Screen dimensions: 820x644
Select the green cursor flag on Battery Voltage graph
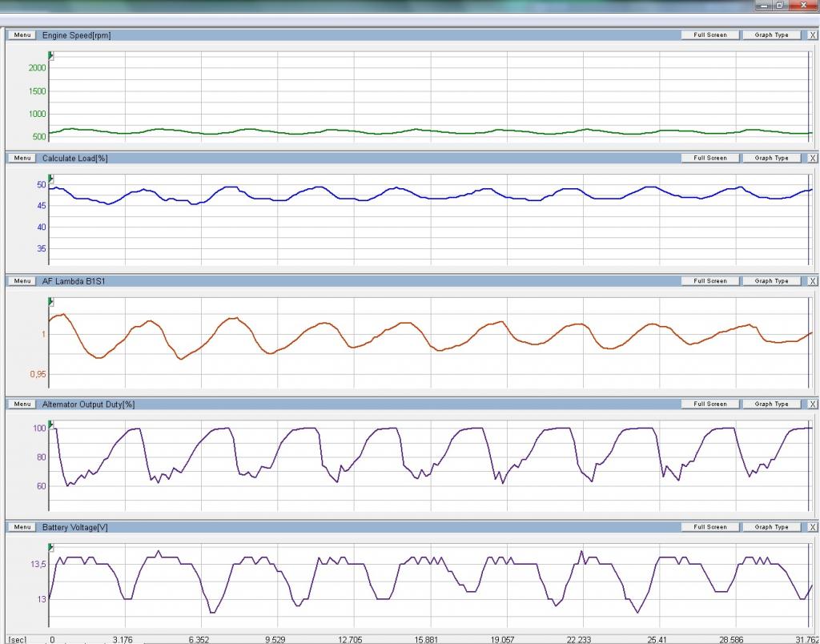pos(50,548)
